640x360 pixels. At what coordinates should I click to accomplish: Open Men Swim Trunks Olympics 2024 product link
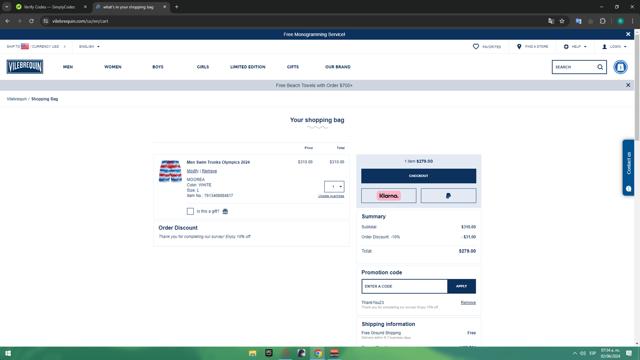click(x=218, y=162)
